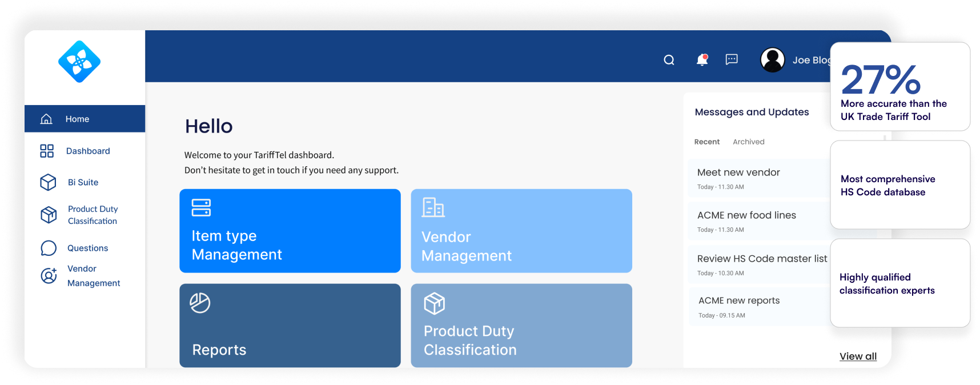Open Product Duty Classification in sidebar
Image resolution: width=980 pixels, height=385 pixels.
pos(93,215)
